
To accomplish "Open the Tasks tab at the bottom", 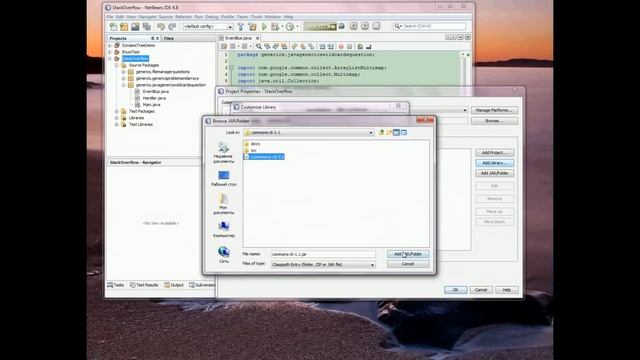I will (x=116, y=285).
